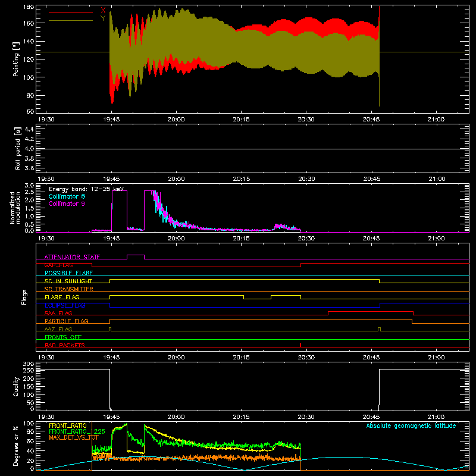Click the Degrees or % axis title
Image resolution: width=476 pixels, height=476 pixels.
coord(15,446)
